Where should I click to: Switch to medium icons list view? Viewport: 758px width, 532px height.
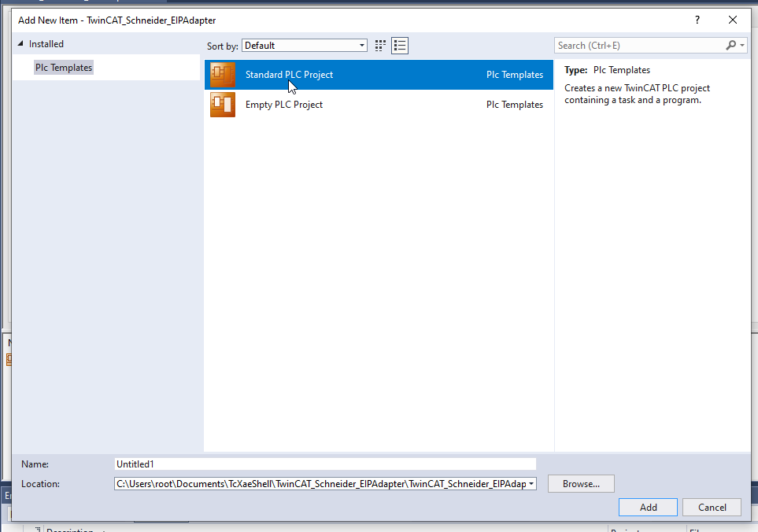coord(400,46)
